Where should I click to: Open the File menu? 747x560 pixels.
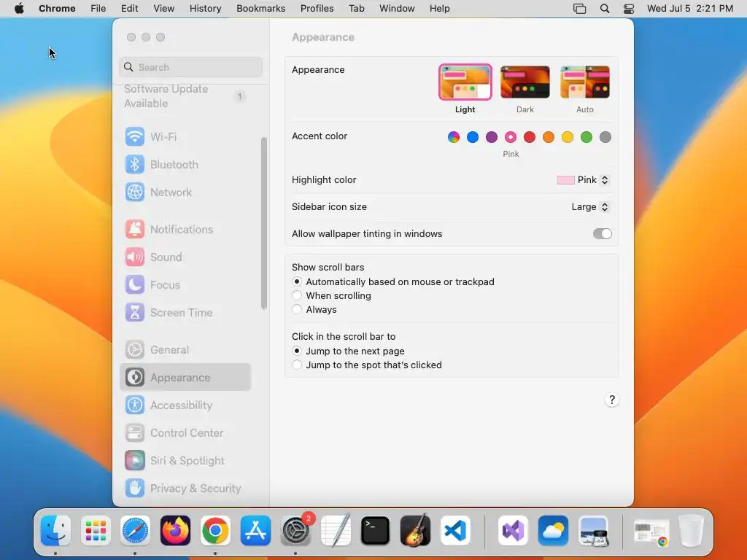98,9
